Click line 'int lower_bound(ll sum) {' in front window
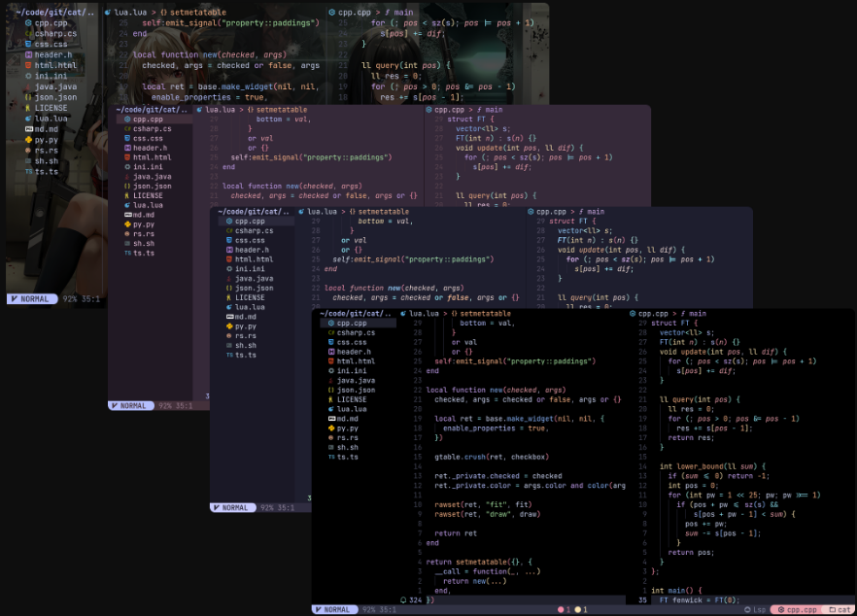Screen dimensions: 857x616 713,466
